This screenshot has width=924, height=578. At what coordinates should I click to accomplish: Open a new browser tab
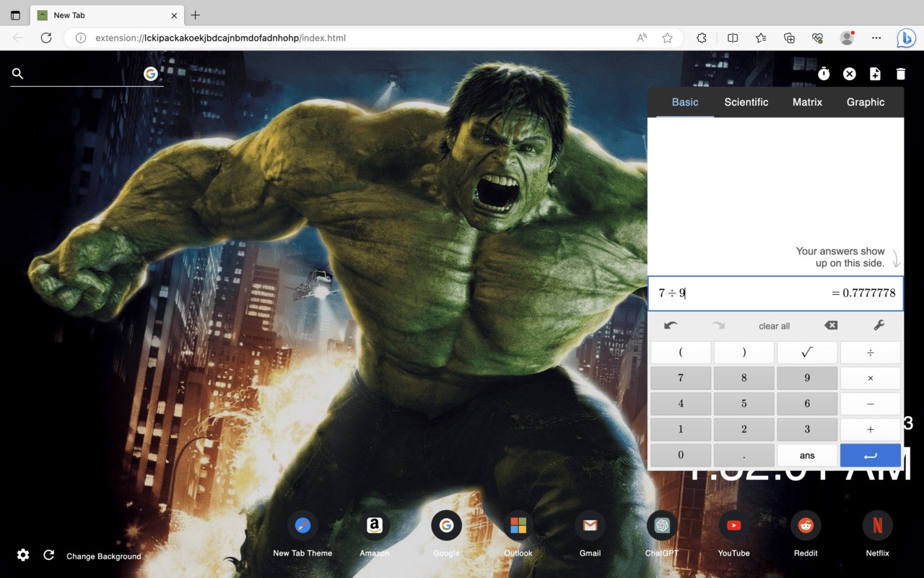pos(196,15)
